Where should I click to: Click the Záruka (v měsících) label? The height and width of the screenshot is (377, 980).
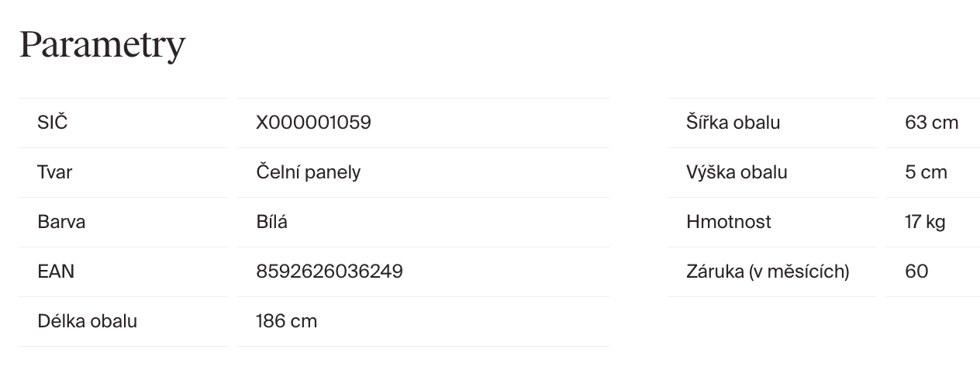pos(768,272)
